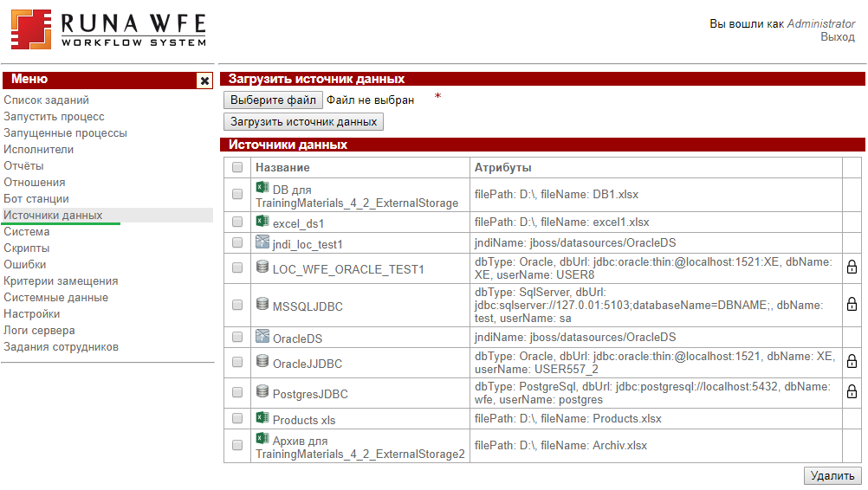Open the Система menu item
The image size is (868, 490).
tap(27, 232)
